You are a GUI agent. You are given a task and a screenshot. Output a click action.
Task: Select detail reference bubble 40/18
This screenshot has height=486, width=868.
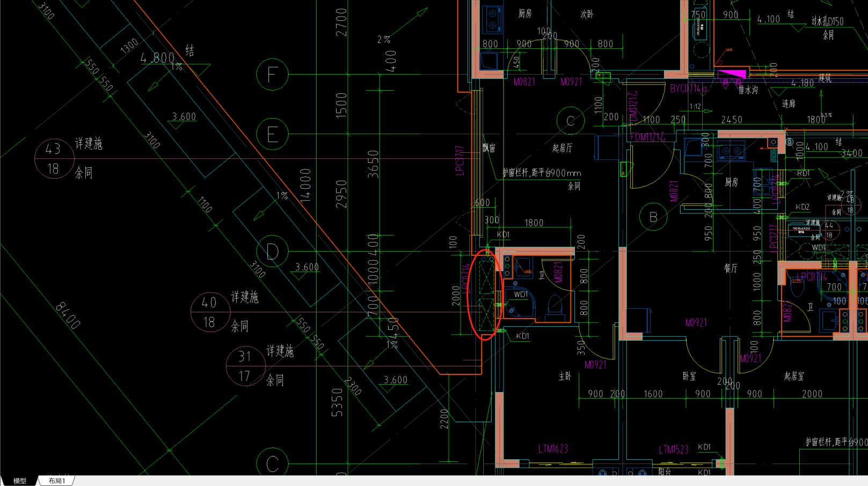coord(210,312)
